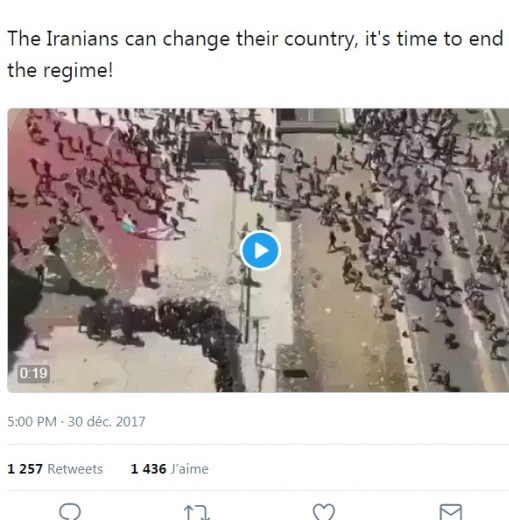The height and width of the screenshot is (520, 509).
Task: Click the flag visible in the video
Action: tap(128, 224)
